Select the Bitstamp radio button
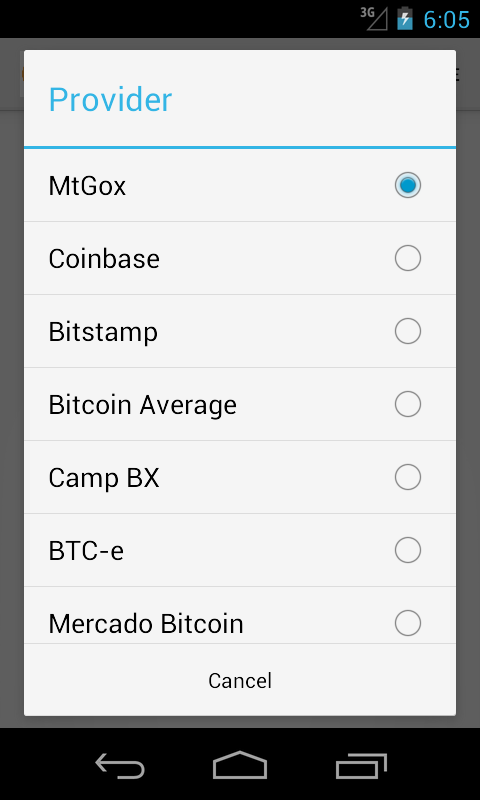 (408, 331)
